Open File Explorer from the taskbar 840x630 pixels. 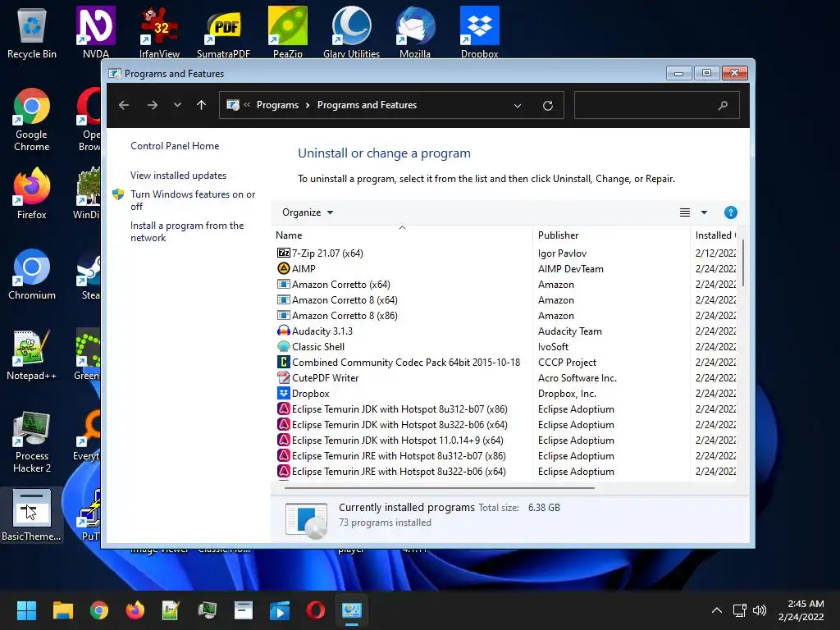(62, 610)
